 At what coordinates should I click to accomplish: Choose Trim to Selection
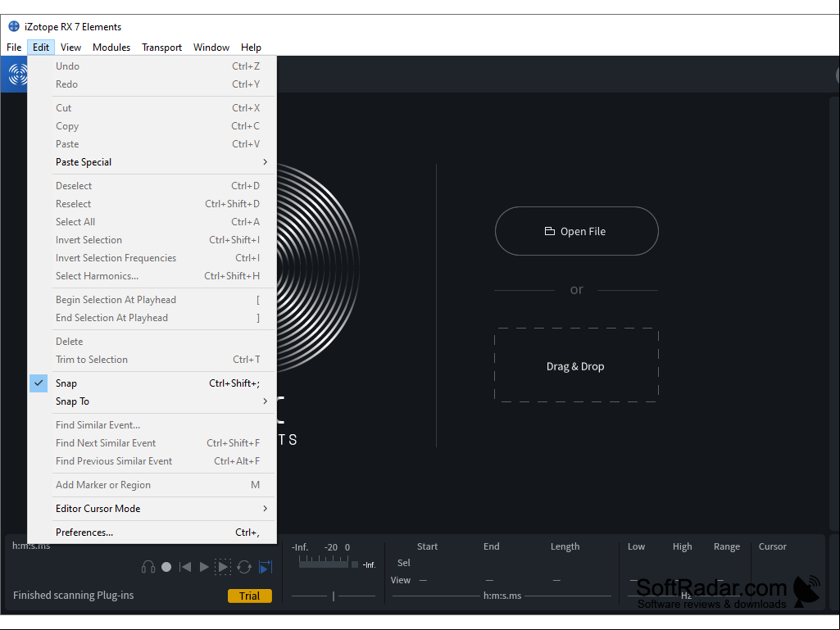coord(152,360)
